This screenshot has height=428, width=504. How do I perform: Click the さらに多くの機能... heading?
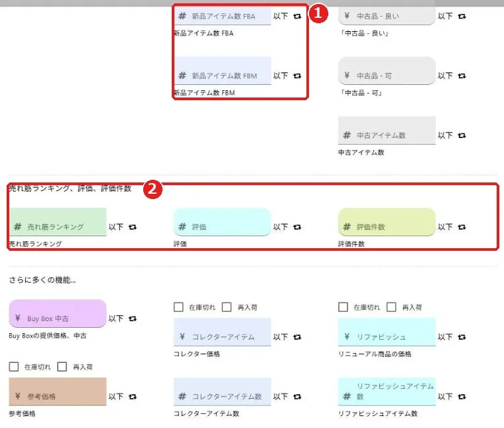click(42, 280)
